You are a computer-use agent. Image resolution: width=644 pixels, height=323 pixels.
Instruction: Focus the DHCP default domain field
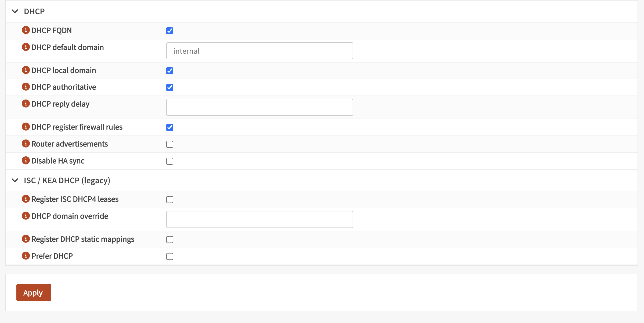[259, 51]
